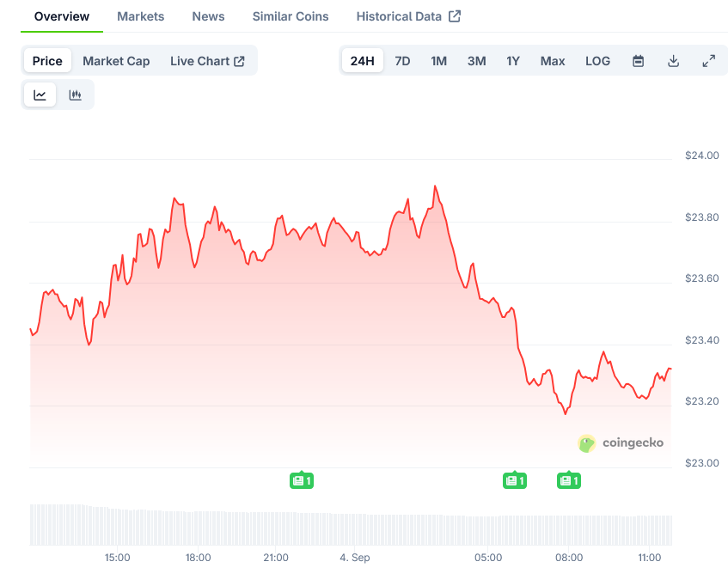Click the $23.00 price axis label

(x=702, y=462)
